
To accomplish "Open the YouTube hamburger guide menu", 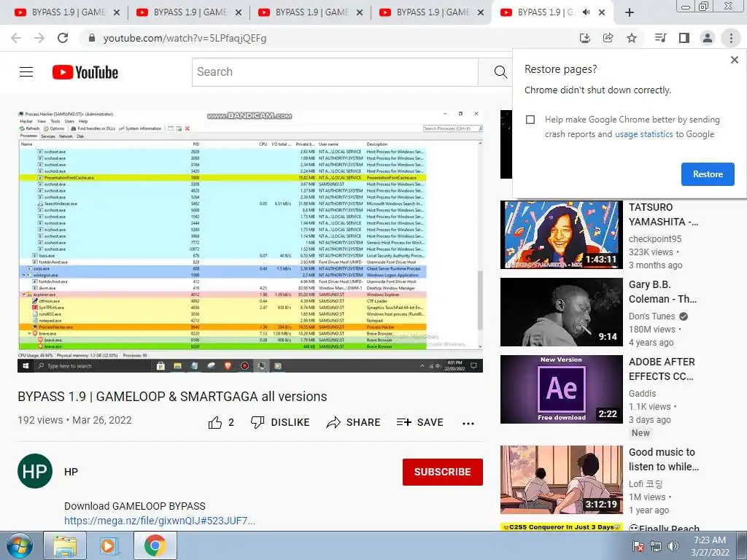I will click(x=26, y=72).
